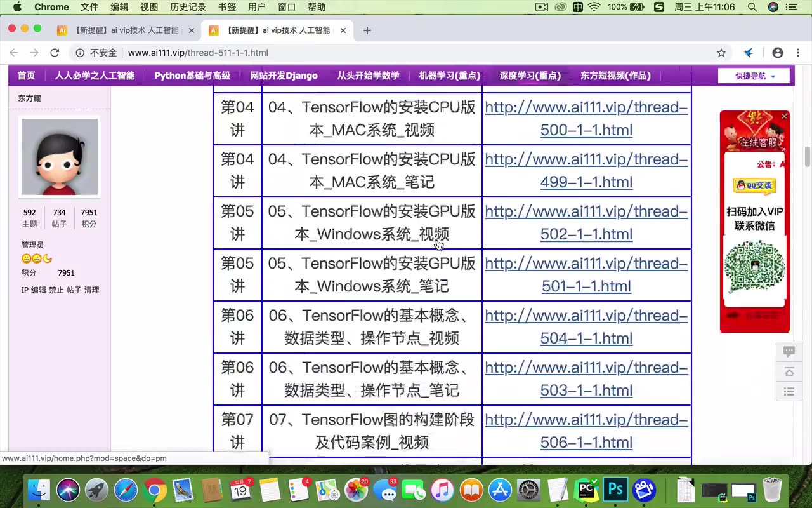Open Trash in the dock

772,490
